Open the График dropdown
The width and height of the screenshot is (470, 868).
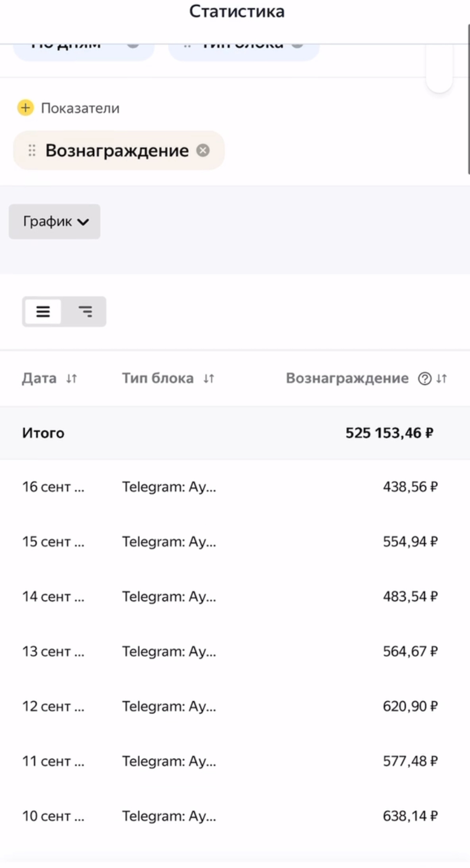(x=55, y=221)
